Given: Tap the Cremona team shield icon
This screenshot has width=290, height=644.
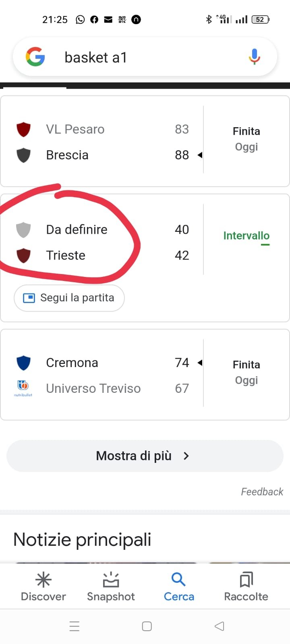Looking at the screenshot, I should pos(23,363).
